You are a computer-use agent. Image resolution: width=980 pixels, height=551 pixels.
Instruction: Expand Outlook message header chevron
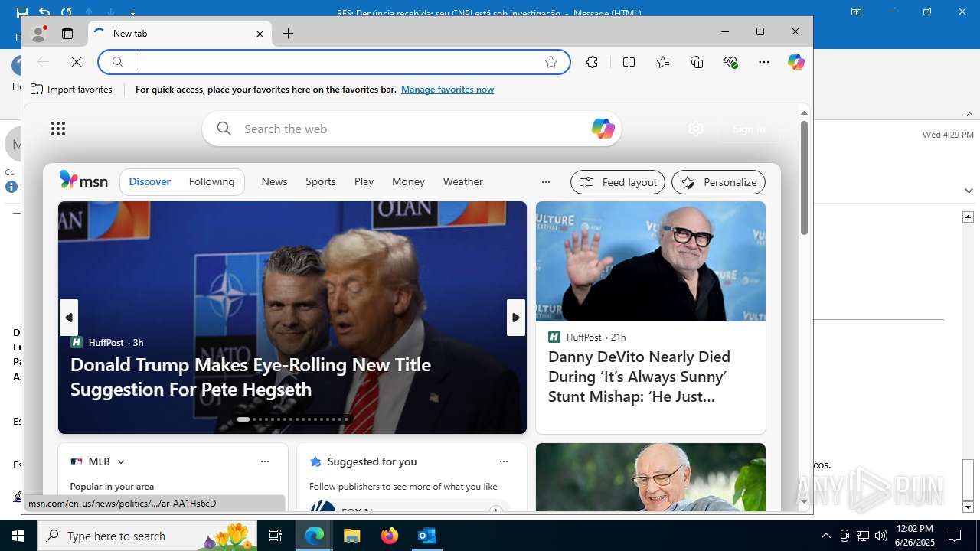pos(969,191)
